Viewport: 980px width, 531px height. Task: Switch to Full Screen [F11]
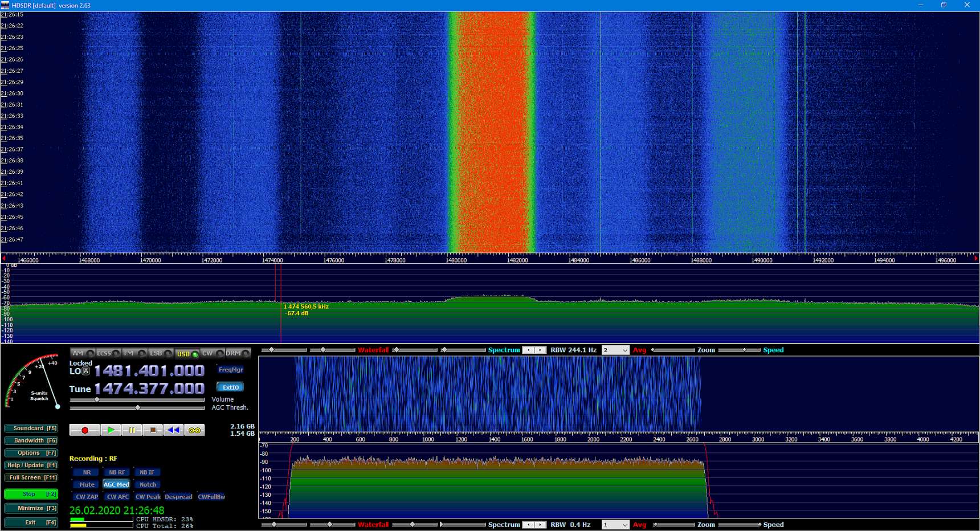click(31, 478)
